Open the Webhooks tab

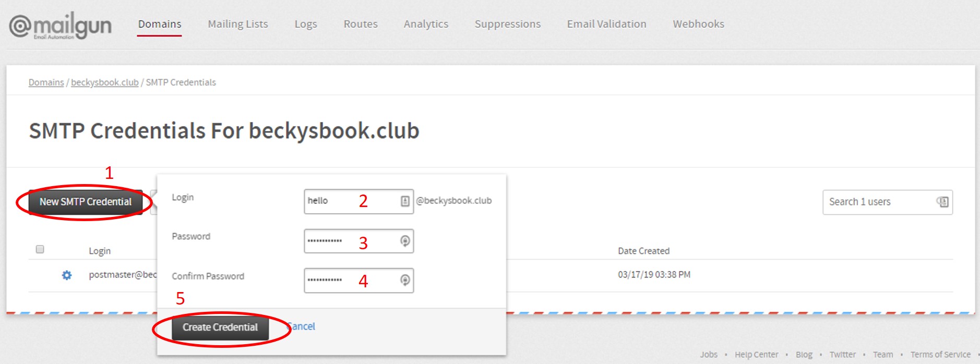pyautogui.click(x=699, y=24)
